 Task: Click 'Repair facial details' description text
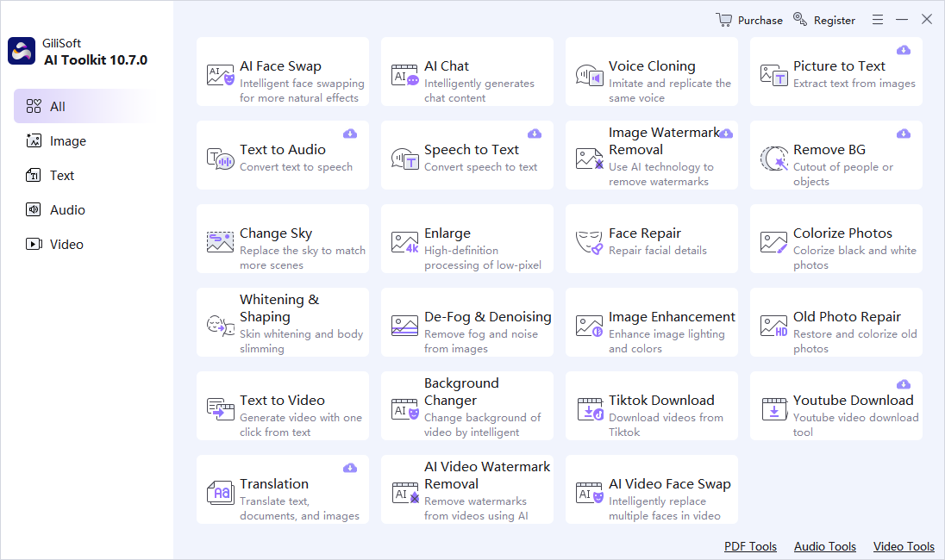pyautogui.click(x=658, y=251)
